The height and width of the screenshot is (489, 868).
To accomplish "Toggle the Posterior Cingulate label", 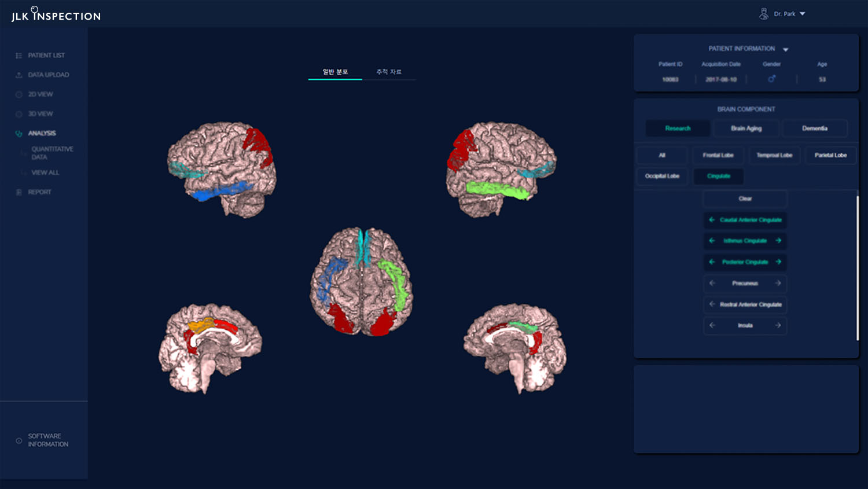I will tap(745, 262).
